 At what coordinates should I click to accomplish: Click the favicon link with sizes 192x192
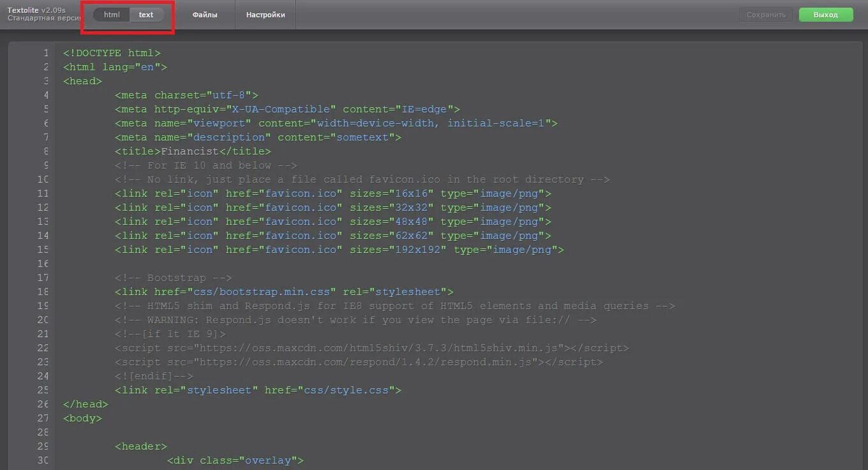click(x=340, y=250)
